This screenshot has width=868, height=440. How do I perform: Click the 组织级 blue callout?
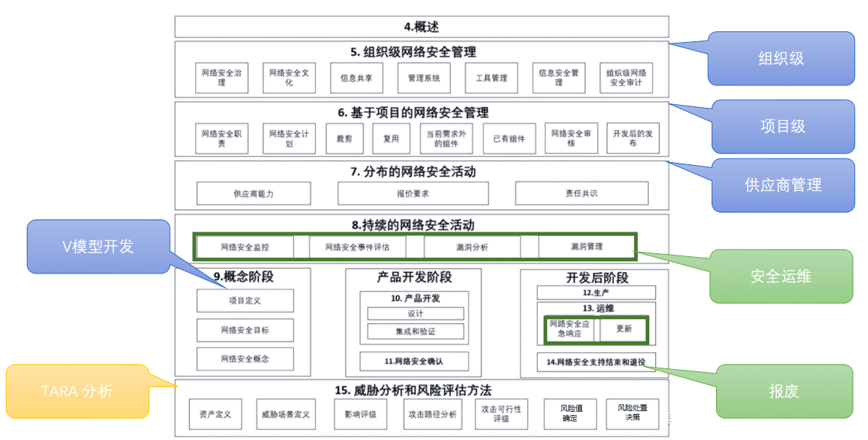click(x=780, y=58)
